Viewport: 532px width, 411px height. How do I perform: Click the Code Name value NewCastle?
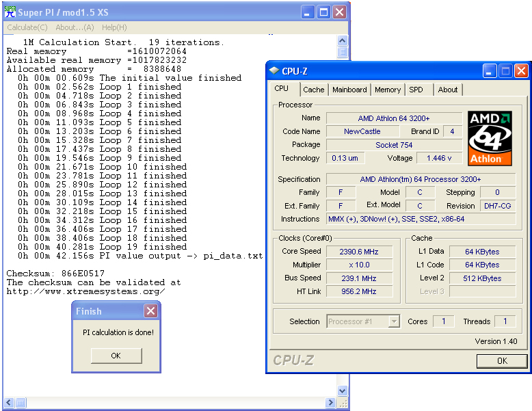pos(362,131)
